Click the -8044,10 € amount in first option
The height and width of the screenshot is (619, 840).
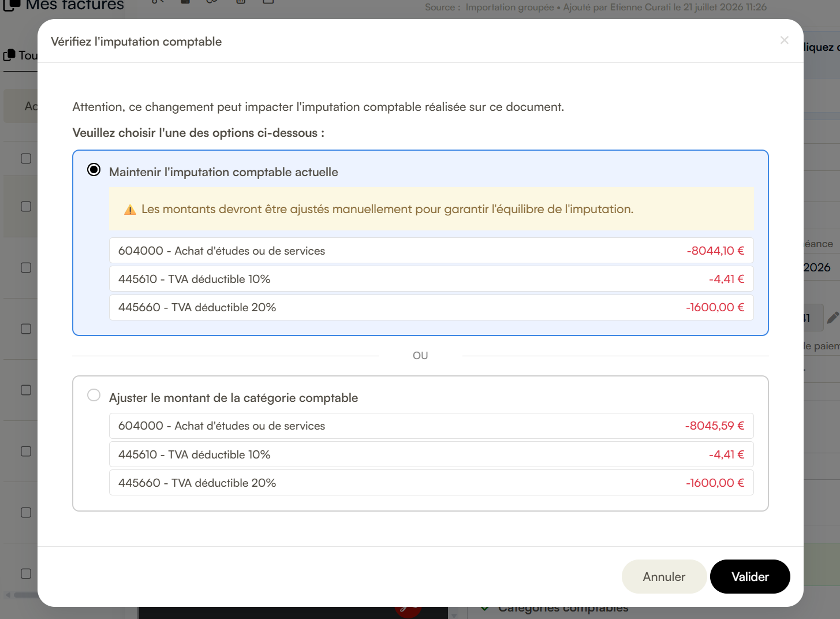(x=715, y=251)
